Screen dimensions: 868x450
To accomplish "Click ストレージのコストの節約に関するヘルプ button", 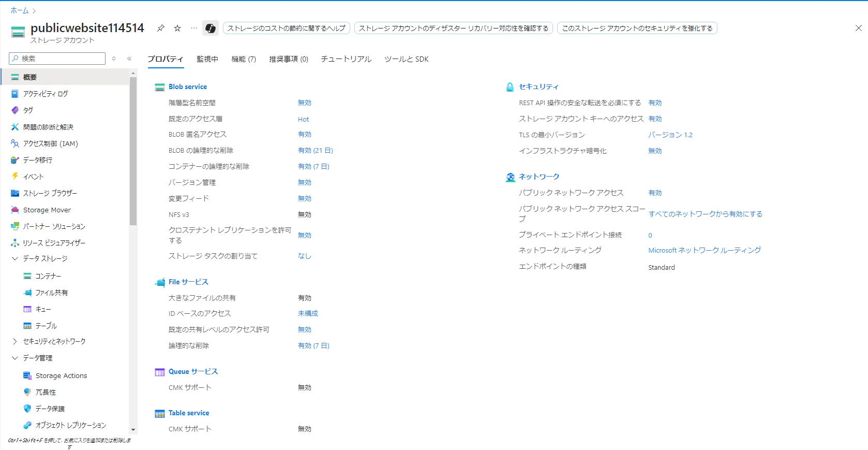I will (x=287, y=28).
